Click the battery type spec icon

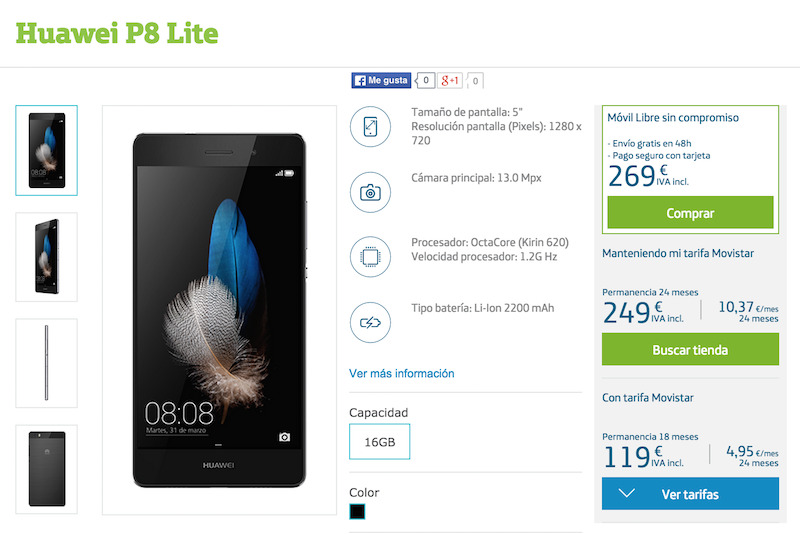(x=370, y=322)
